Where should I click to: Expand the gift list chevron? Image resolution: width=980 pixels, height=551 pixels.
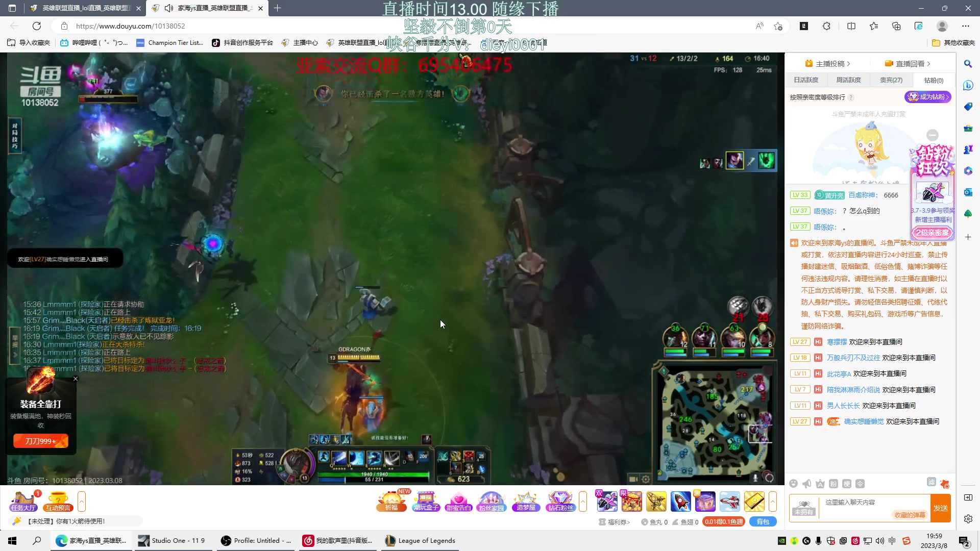(772, 502)
